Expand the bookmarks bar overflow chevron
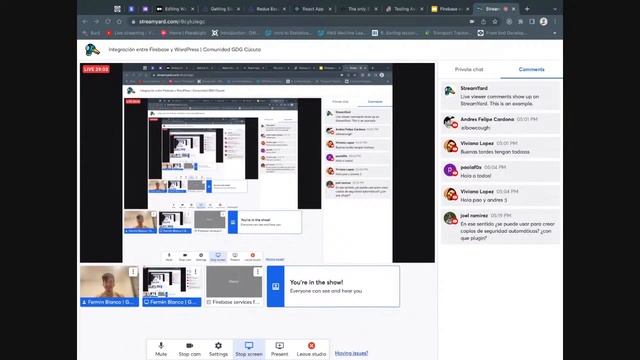The height and width of the screenshot is (360, 640). click(x=555, y=33)
